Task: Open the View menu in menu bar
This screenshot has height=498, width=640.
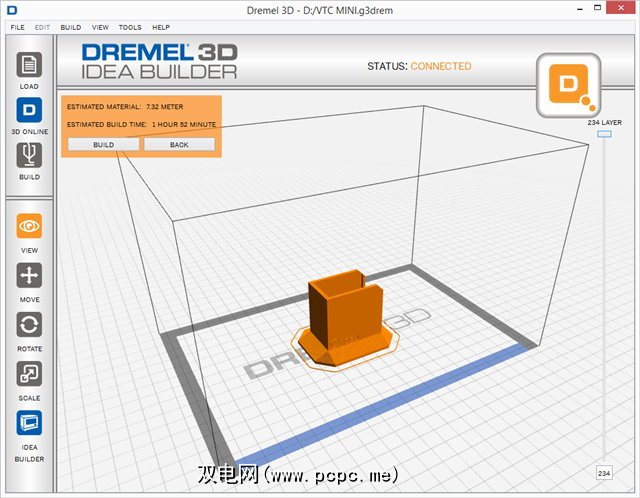Action: pyautogui.click(x=100, y=27)
